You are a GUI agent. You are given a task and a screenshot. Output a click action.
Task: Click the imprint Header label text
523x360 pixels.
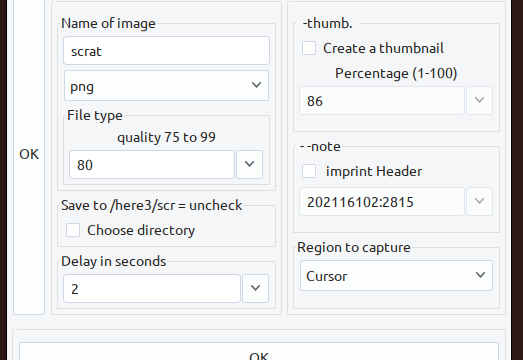[x=374, y=171]
